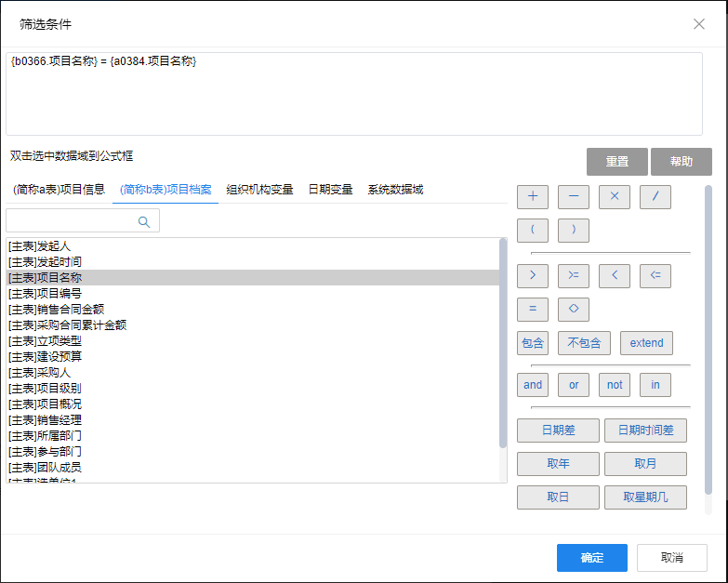Confirm with the 确定 button
This screenshot has height=583, width=728.
(592, 558)
